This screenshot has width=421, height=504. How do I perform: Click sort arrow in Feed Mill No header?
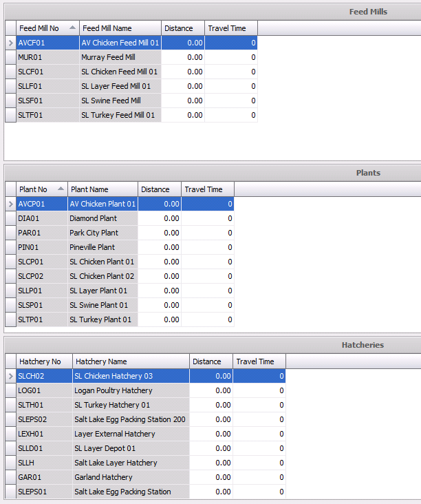(x=73, y=28)
